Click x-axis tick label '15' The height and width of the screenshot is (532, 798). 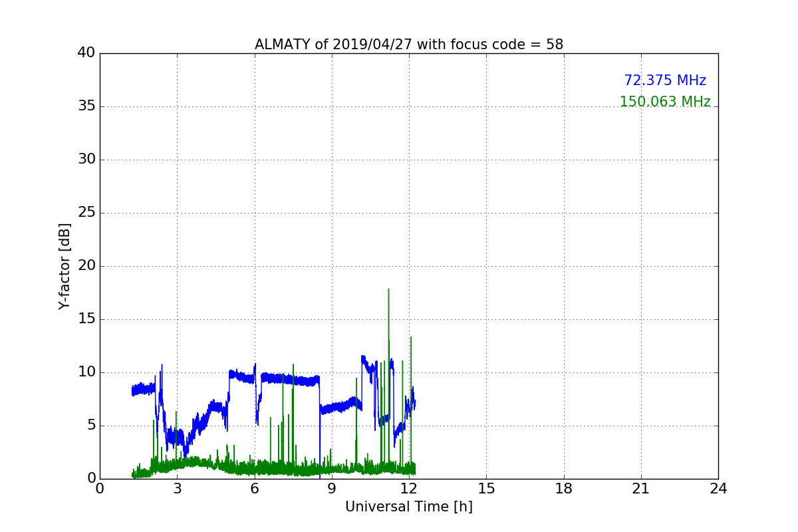point(486,489)
